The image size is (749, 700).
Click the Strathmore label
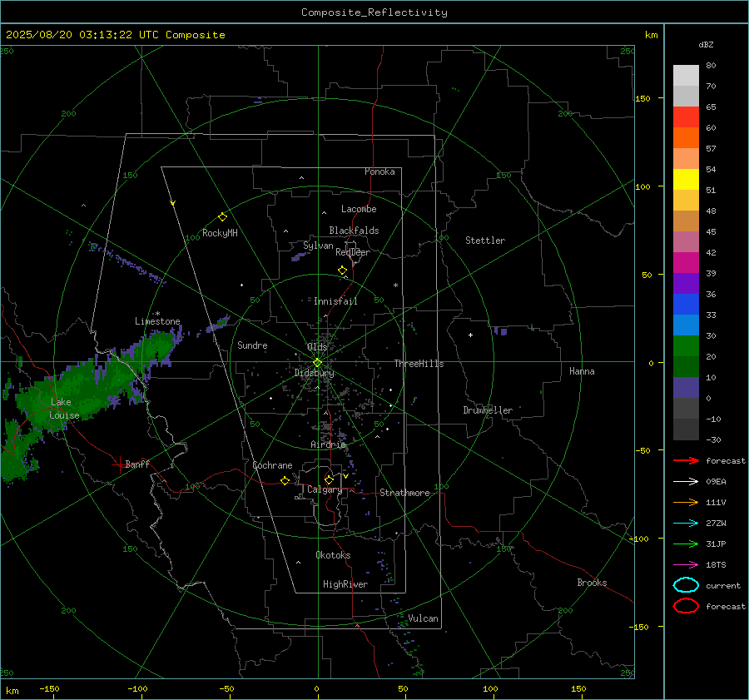click(404, 493)
